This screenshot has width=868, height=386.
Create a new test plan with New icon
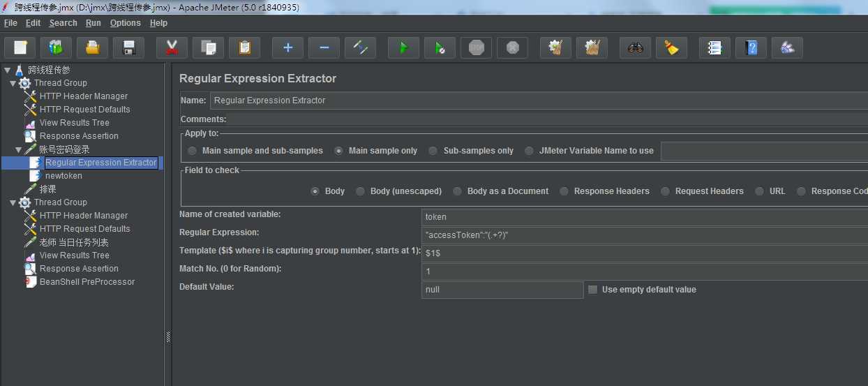20,47
